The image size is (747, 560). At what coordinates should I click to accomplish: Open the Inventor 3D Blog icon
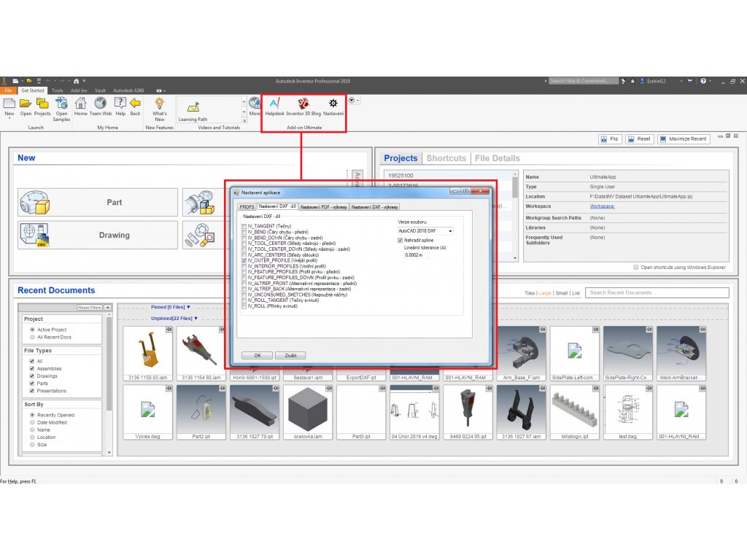click(x=303, y=104)
